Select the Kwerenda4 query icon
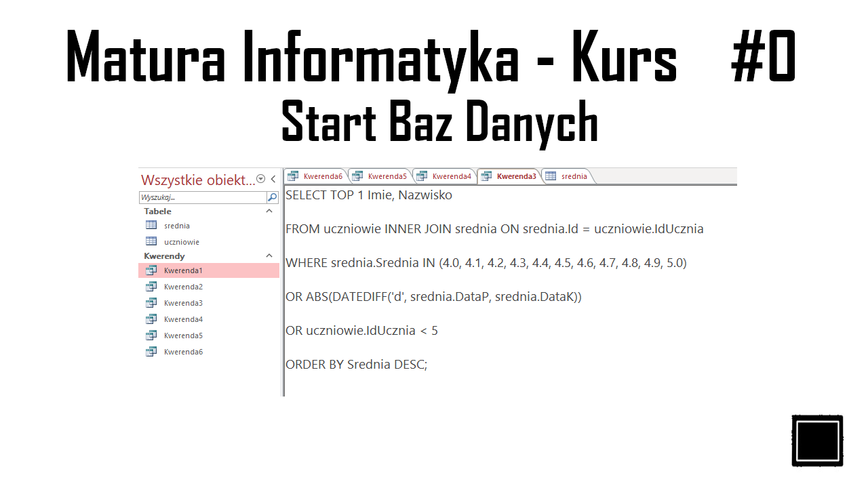Screen dimensions: 868x488 (x=151, y=319)
